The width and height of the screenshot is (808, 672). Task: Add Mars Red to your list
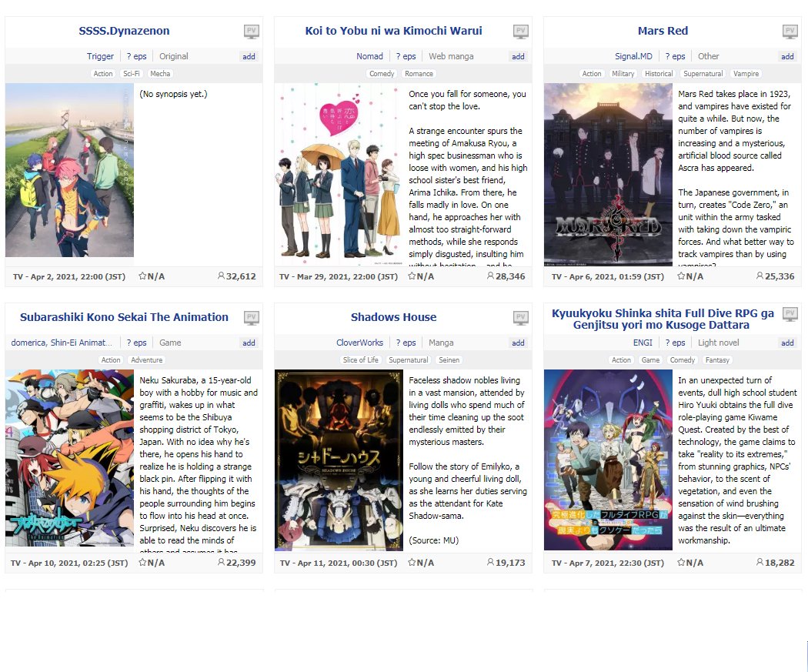(x=787, y=57)
